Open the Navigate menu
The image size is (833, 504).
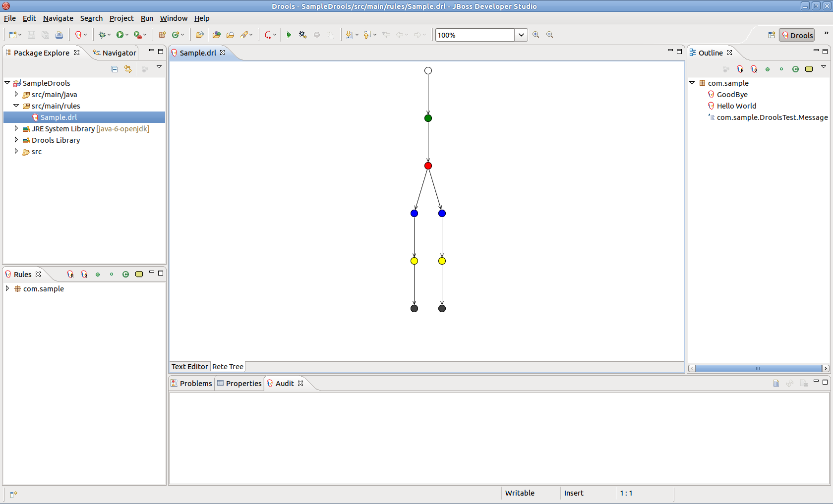click(x=58, y=18)
